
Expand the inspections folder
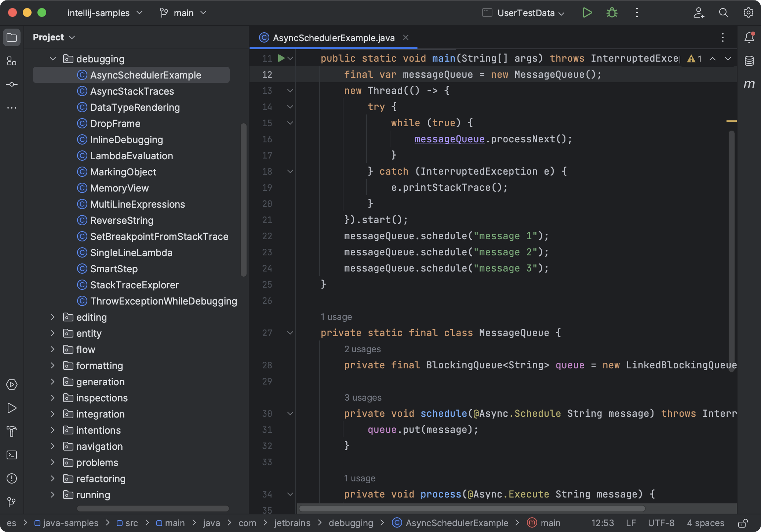(x=52, y=398)
